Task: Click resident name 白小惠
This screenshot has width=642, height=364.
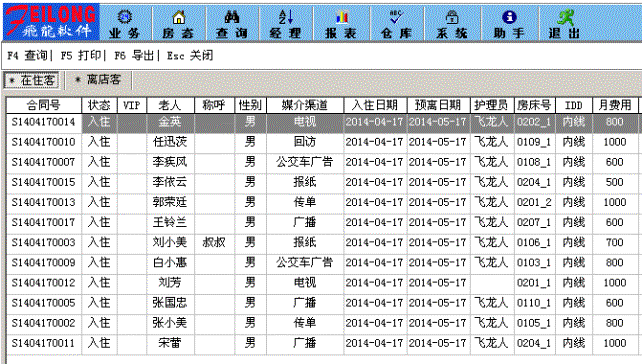Action: point(170,262)
